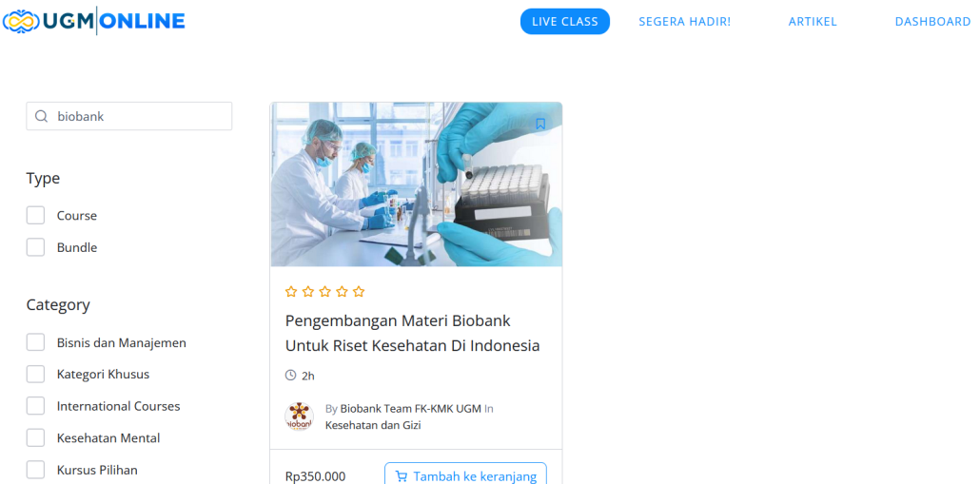The height and width of the screenshot is (484, 980).
Task: Click the shopping cart icon
Action: 402,477
